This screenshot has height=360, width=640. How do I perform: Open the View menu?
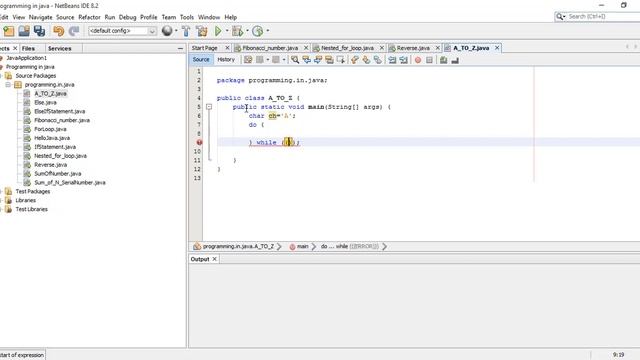(19, 17)
